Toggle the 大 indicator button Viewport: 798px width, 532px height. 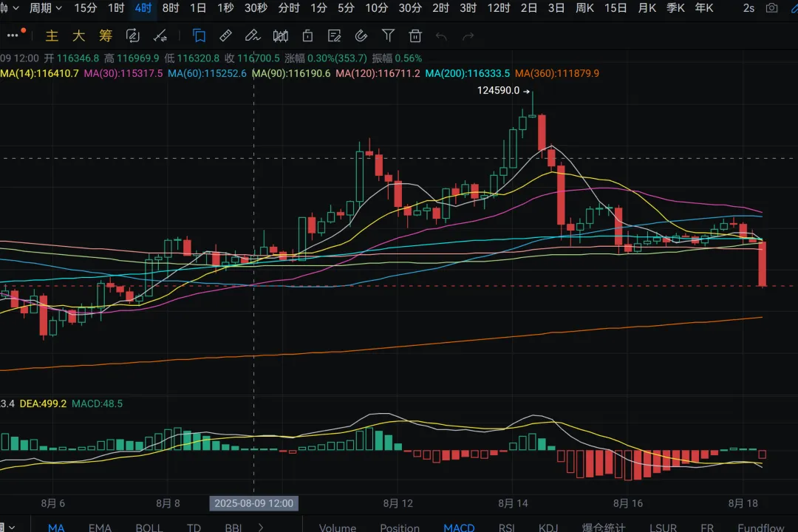coord(79,35)
